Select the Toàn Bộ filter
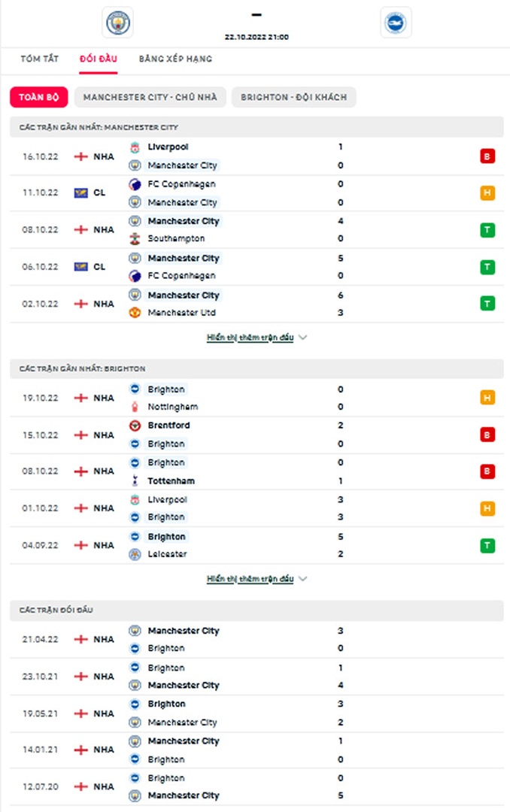Image resolution: width=510 pixels, height=812 pixels. click(x=38, y=98)
